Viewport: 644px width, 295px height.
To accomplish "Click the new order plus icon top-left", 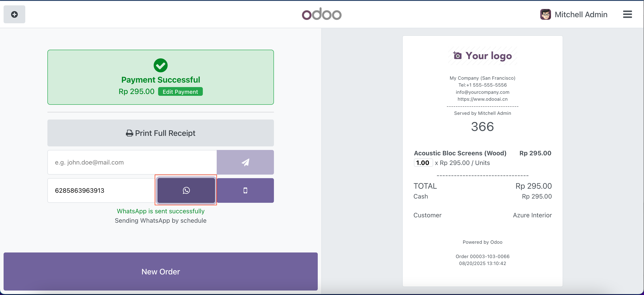I will (x=14, y=14).
